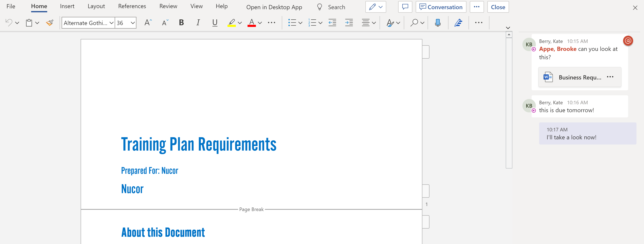Open more font options ellipsis

[272, 23]
